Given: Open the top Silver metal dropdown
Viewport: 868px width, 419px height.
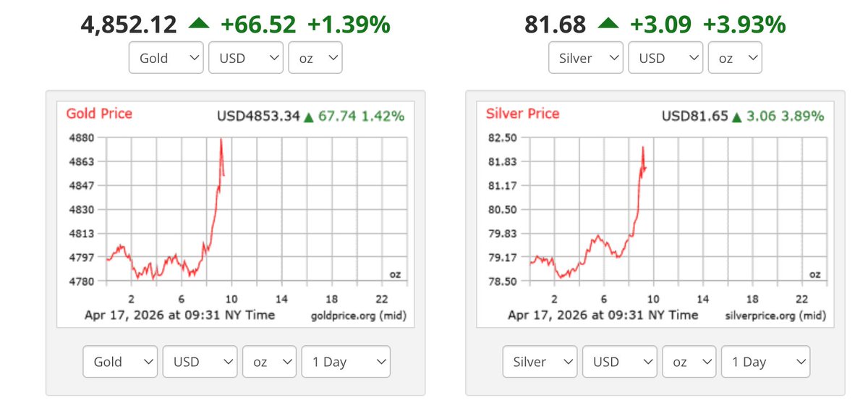Looking at the screenshot, I should pos(586,58).
